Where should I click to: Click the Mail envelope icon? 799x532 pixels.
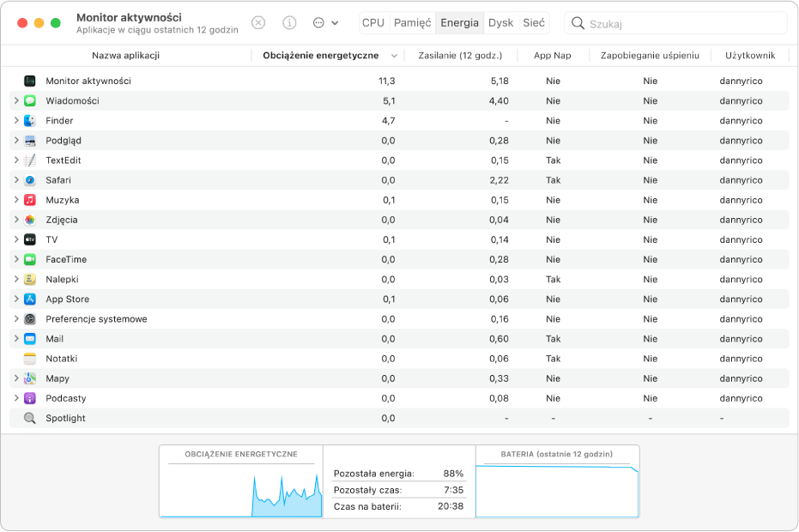(x=30, y=339)
